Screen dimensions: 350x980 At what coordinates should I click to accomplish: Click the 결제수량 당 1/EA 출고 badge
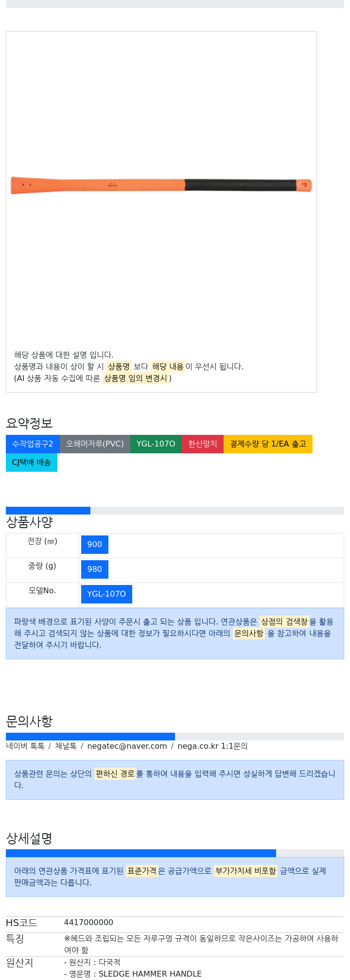268,444
